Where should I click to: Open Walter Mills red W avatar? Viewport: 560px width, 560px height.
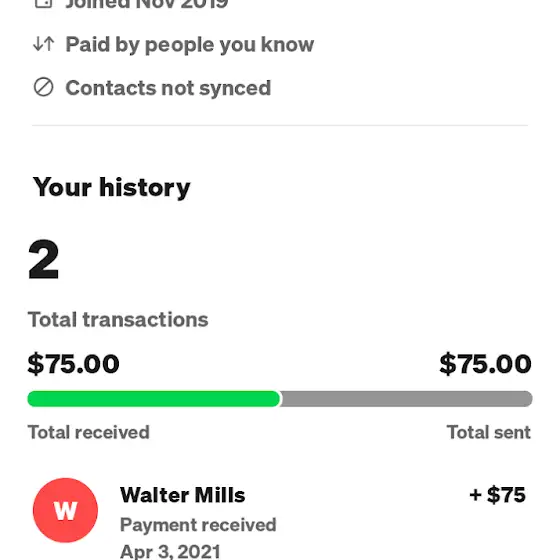point(65,510)
